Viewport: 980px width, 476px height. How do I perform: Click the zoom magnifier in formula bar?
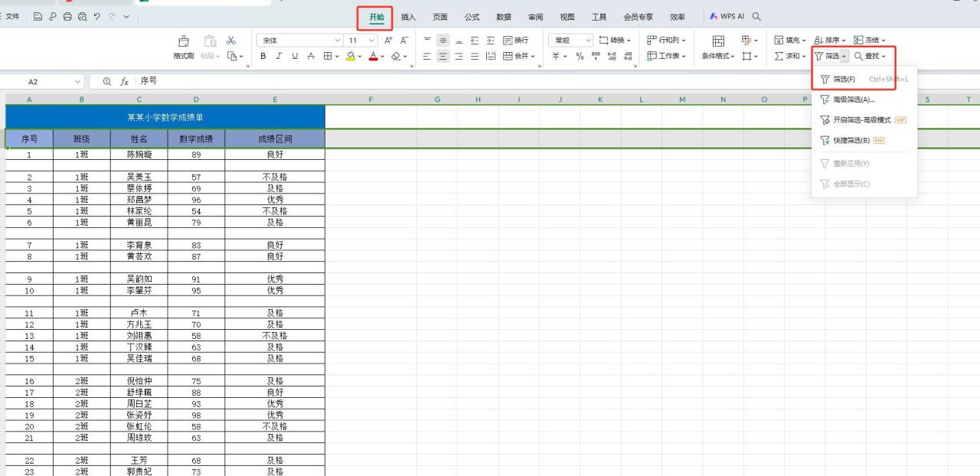(x=106, y=81)
